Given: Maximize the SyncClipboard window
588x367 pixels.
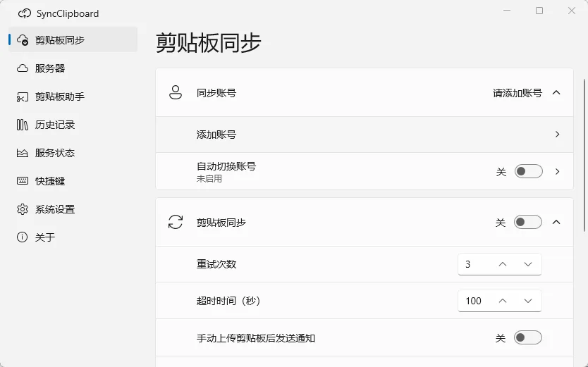Looking at the screenshot, I should pos(539,11).
